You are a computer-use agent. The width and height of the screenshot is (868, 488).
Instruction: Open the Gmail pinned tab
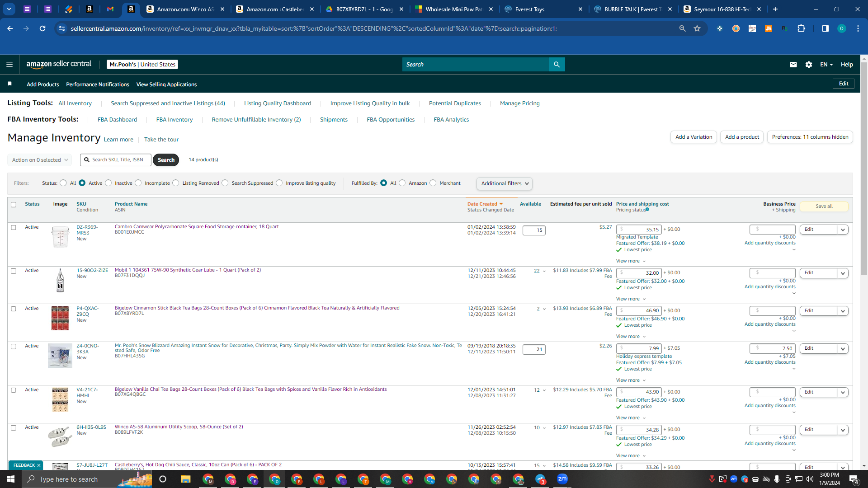click(110, 9)
